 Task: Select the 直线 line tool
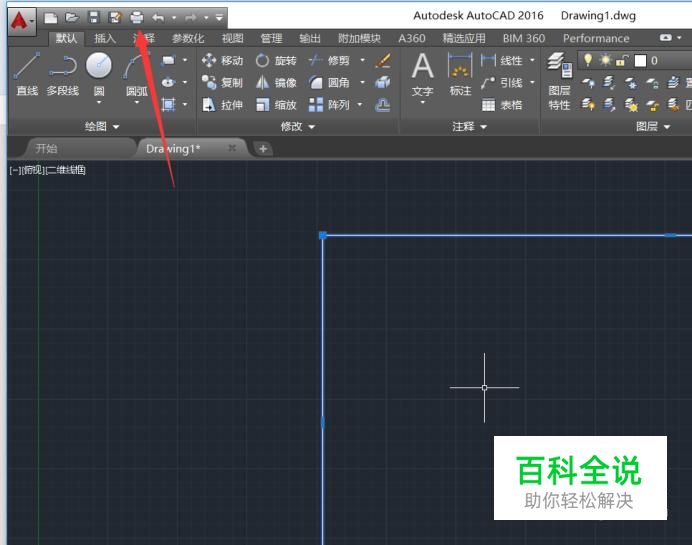[27, 74]
